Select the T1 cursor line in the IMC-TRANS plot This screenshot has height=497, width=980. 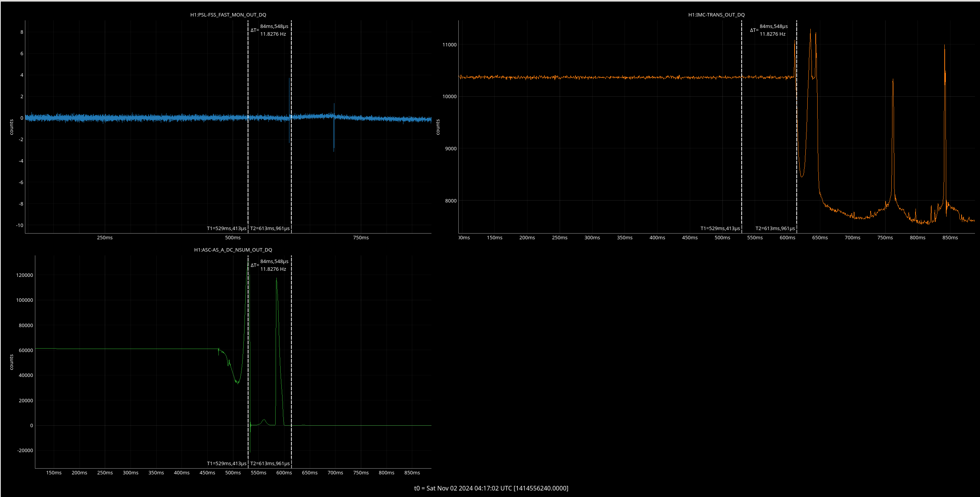tap(742, 127)
